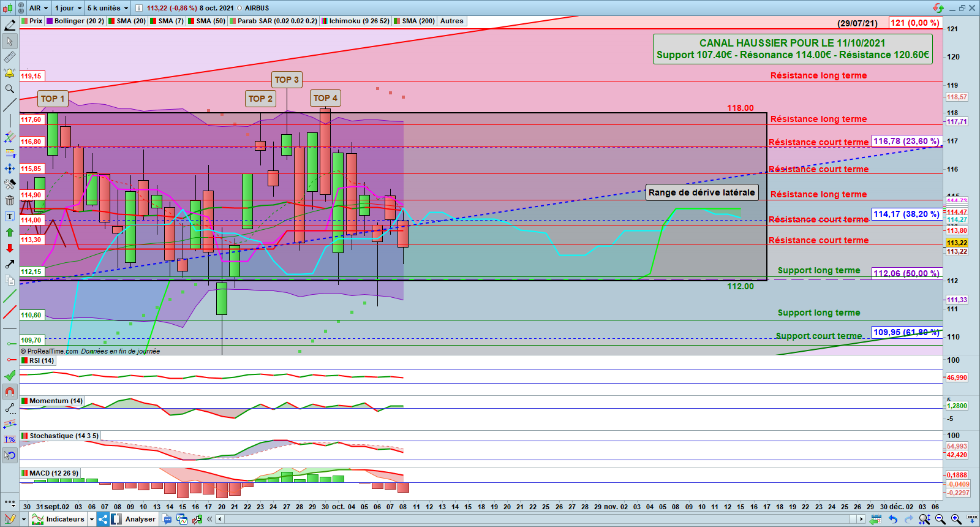Click the calendar go-to-date icon
This screenshot has height=527, width=980.
[x=876, y=519]
